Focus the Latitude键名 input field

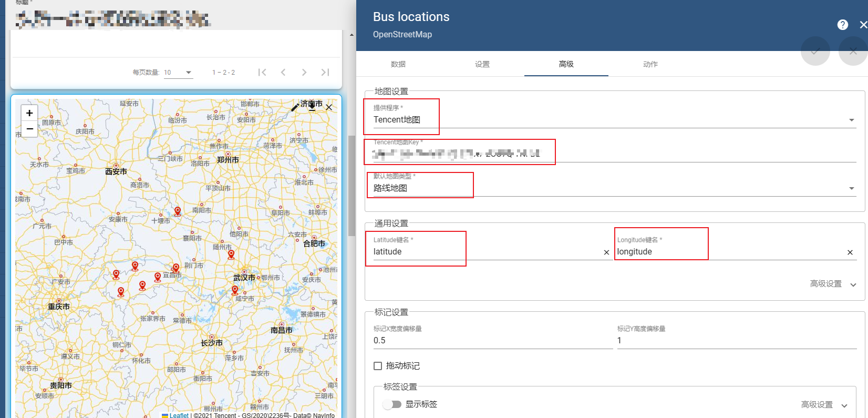point(488,252)
